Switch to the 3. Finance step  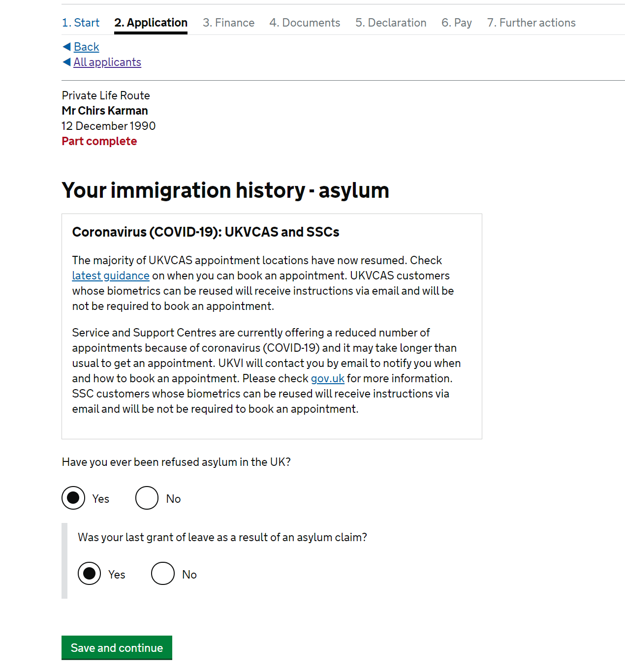[x=229, y=23]
